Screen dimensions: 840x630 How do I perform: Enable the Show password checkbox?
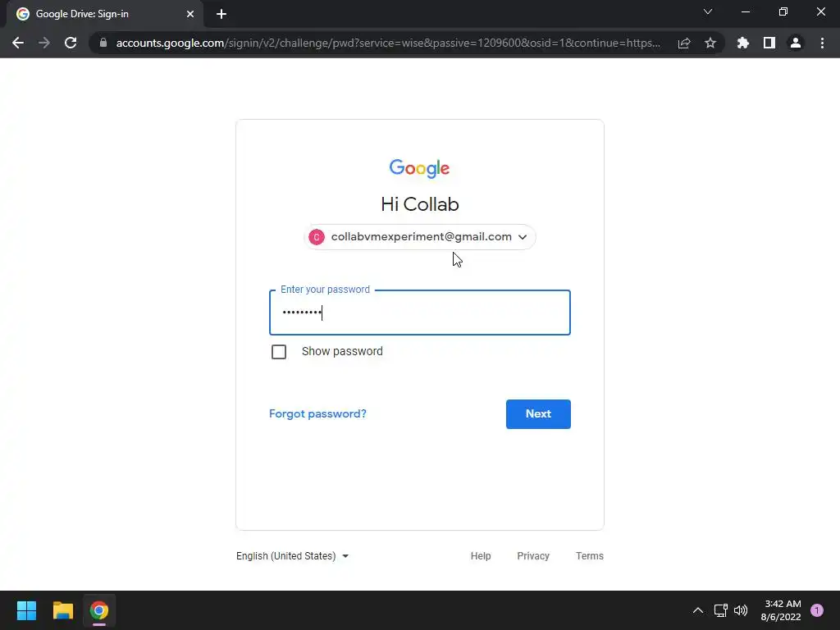coord(279,352)
